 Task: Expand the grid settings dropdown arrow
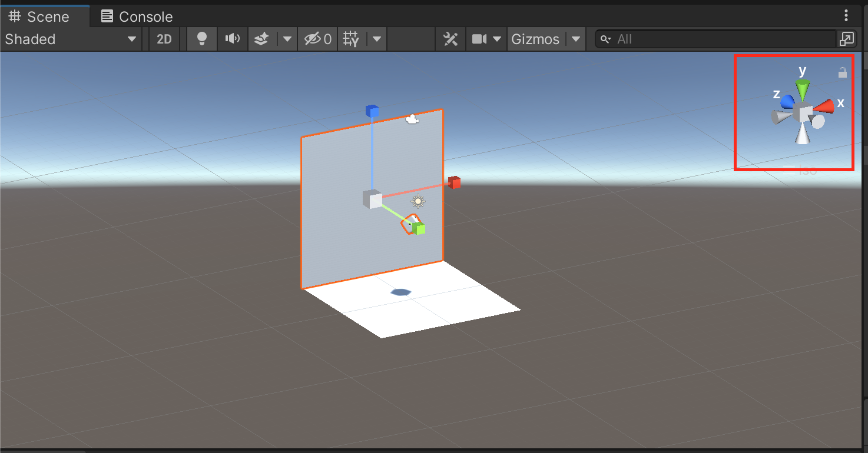point(377,39)
